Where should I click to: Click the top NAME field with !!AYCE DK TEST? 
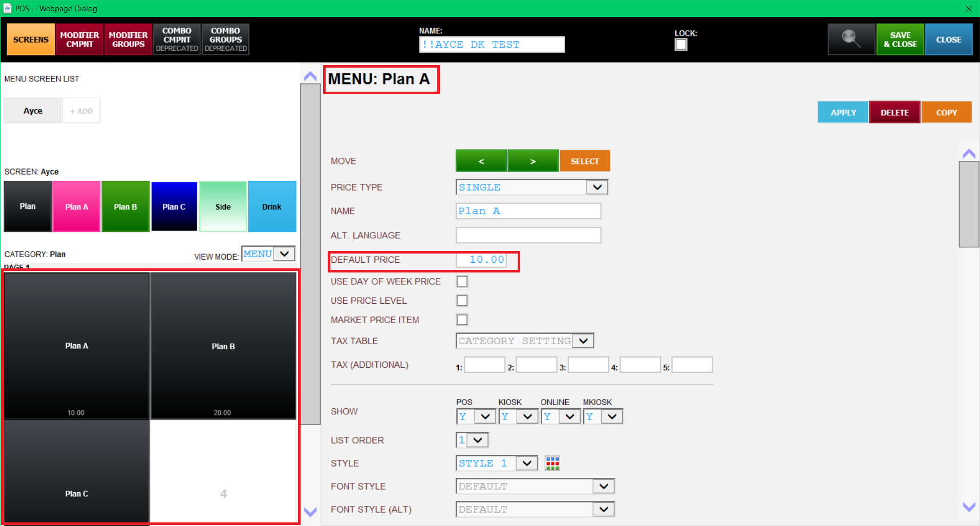492,45
